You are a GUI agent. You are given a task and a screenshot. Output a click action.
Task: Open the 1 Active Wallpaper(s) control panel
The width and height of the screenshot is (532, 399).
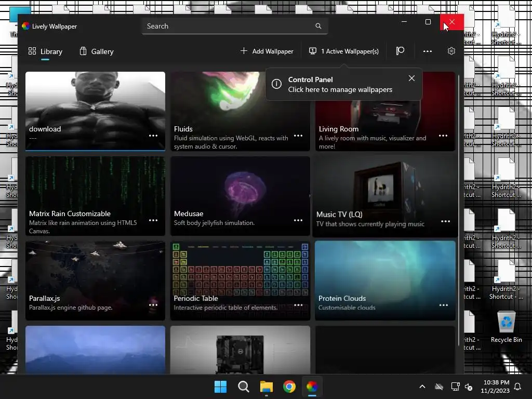point(344,51)
